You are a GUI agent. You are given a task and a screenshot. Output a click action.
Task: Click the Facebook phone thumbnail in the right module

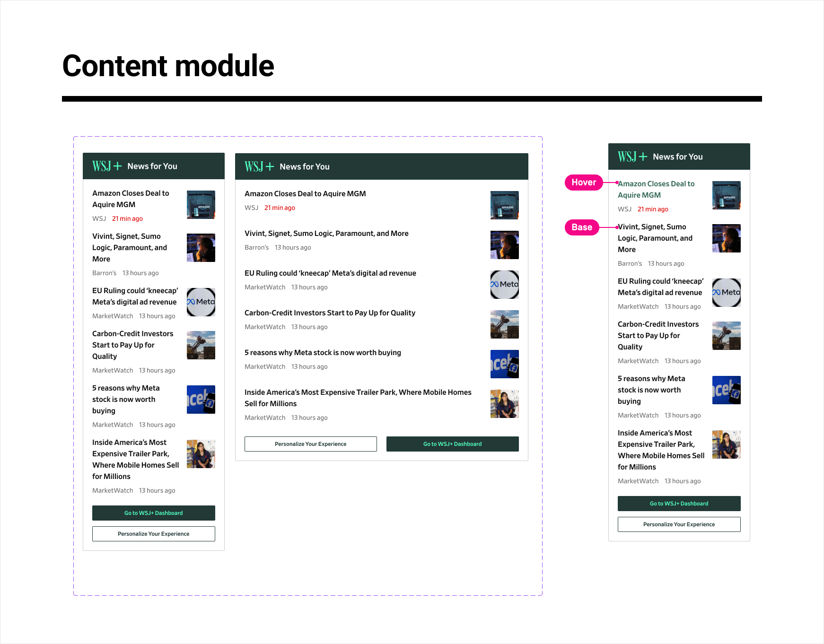[726, 390]
